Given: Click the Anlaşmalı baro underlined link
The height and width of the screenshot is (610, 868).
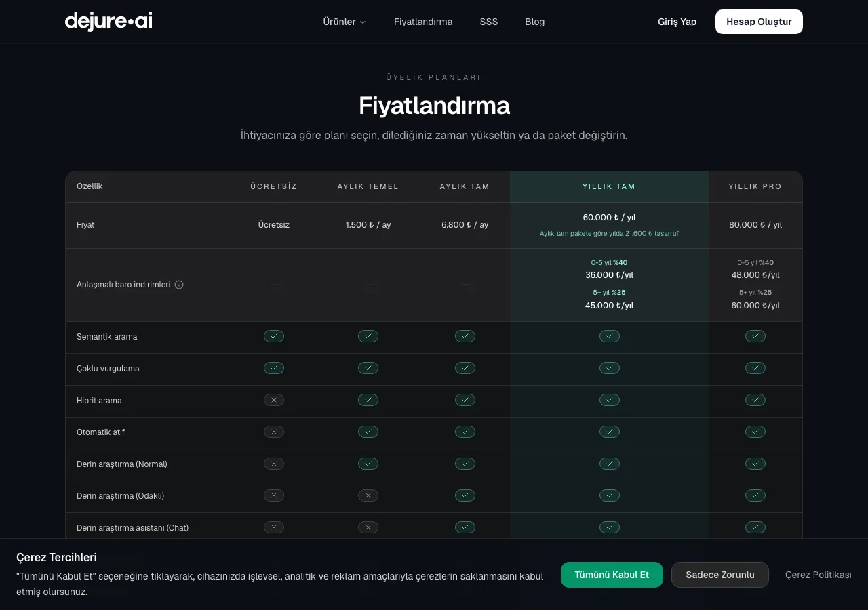Looking at the screenshot, I should (x=104, y=285).
